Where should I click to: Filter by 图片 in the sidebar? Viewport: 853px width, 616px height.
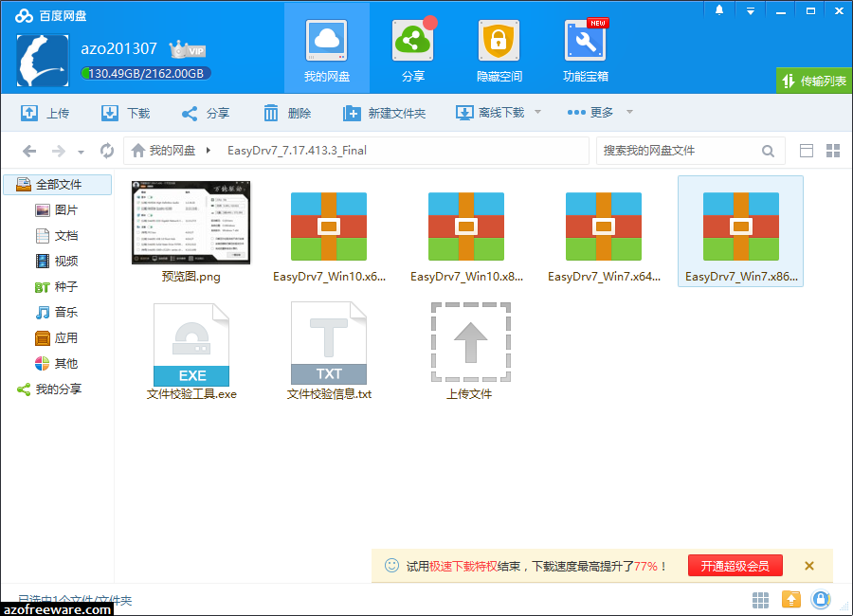pyautogui.click(x=57, y=210)
